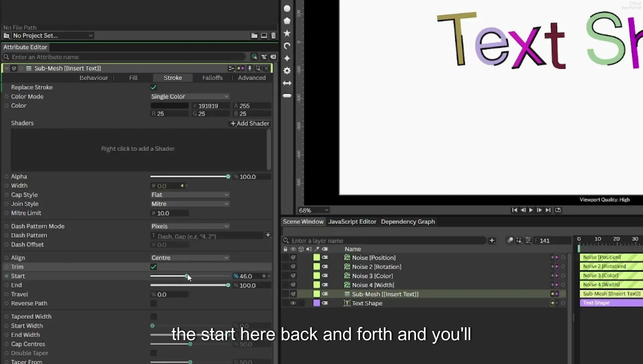Enable the Reverse Path checkbox
This screenshot has height=364, width=643.
point(154,303)
